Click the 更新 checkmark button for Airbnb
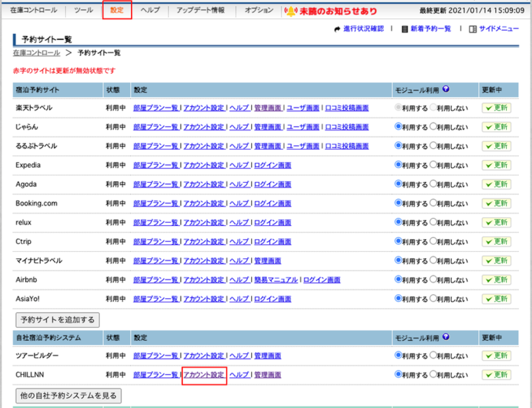The width and height of the screenshot is (532, 408). 496,280
